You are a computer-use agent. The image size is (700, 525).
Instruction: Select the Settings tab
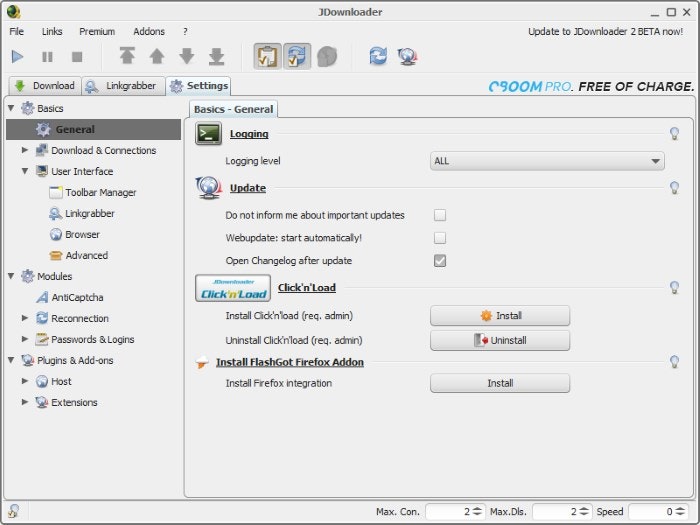[x=198, y=86]
